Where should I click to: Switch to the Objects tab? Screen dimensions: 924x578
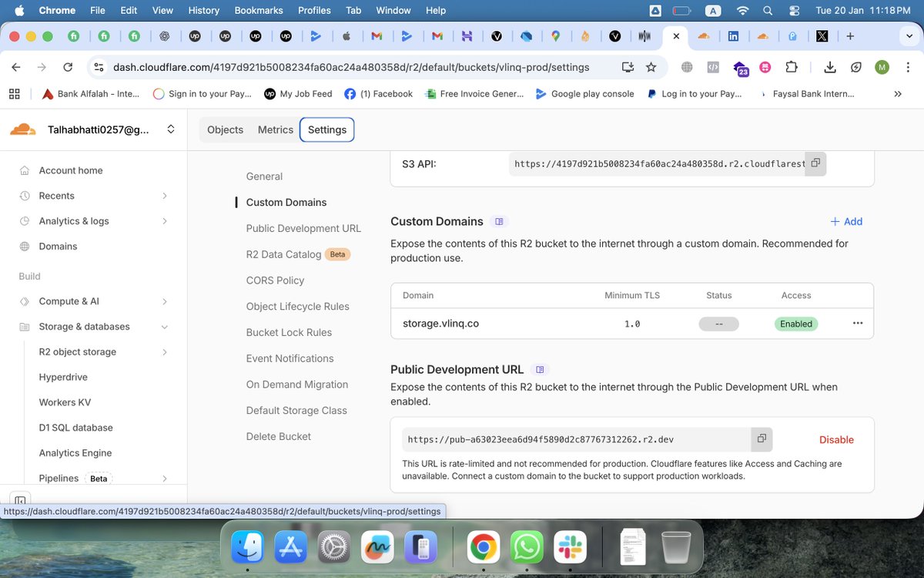tap(226, 129)
